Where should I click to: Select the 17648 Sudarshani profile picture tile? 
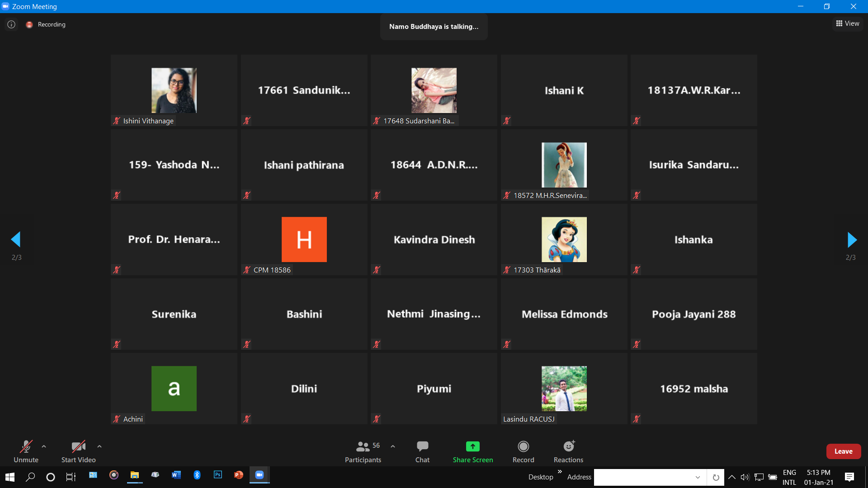(434, 90)
